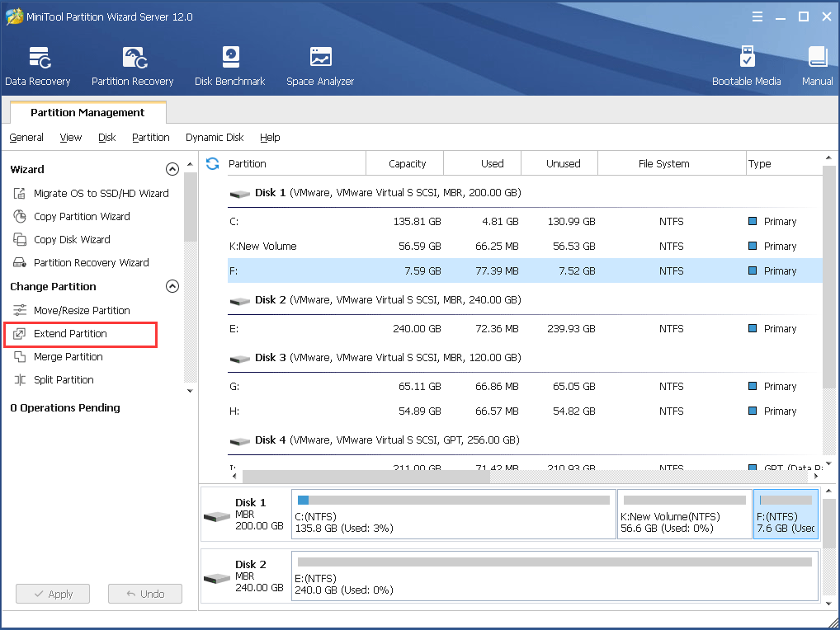Launch Partition Recovery from the toolbar

pos(132,66)
